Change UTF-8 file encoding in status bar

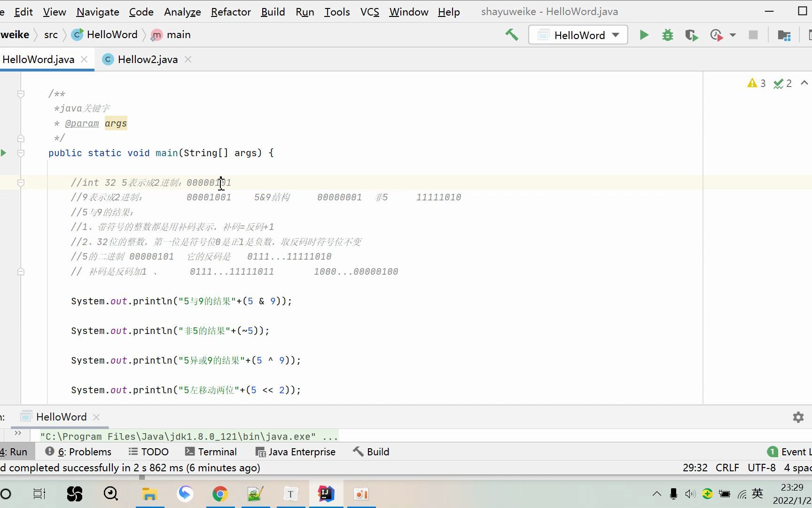tap(761, 468)
